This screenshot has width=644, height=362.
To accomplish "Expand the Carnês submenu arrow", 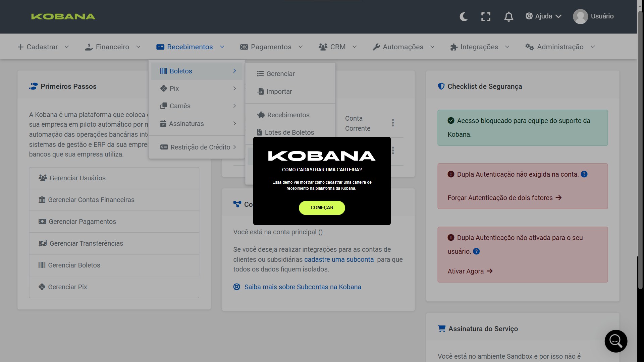I will pos(234,106).
